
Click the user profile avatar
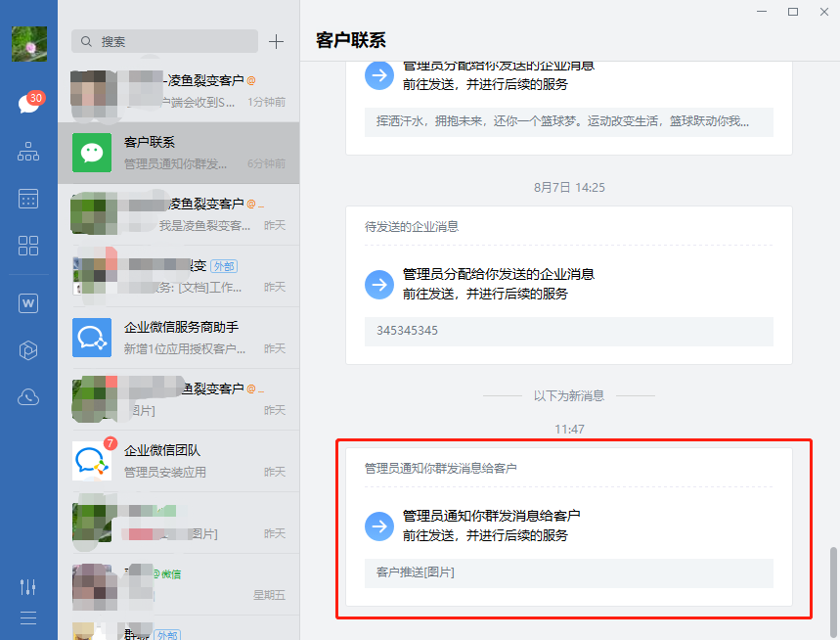tap(28, 44)
